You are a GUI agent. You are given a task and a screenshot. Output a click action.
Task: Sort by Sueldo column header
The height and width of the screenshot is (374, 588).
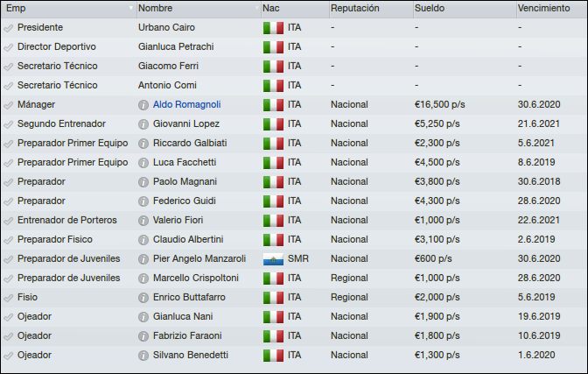point(465,8)
